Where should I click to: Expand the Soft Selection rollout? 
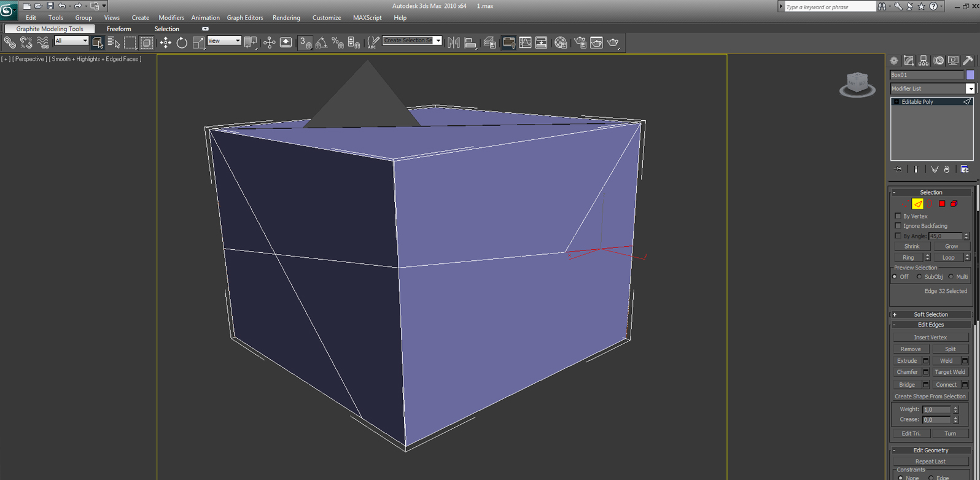point(930,314)
